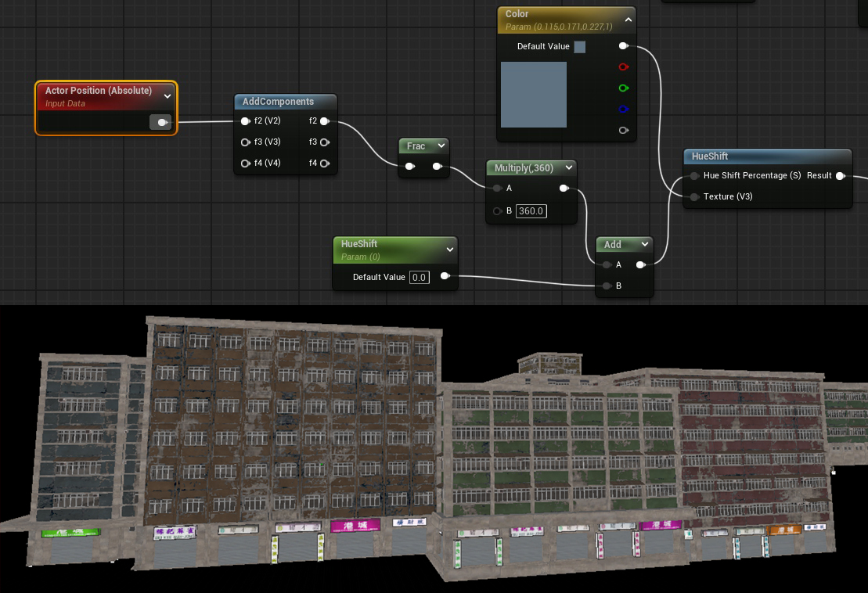Image resolution: width=868 pixels, height=593 pixels.
Task: Expand the Add node chevron
Action: click(644, 245)
